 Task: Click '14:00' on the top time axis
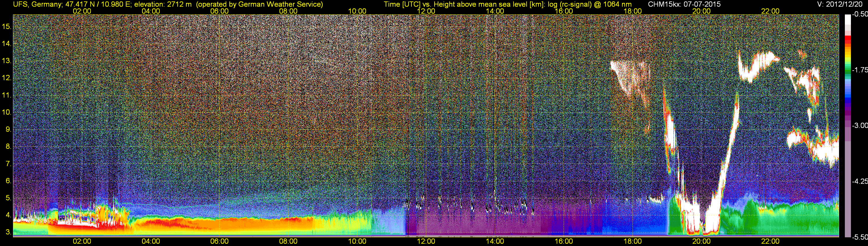pos(495,11)
